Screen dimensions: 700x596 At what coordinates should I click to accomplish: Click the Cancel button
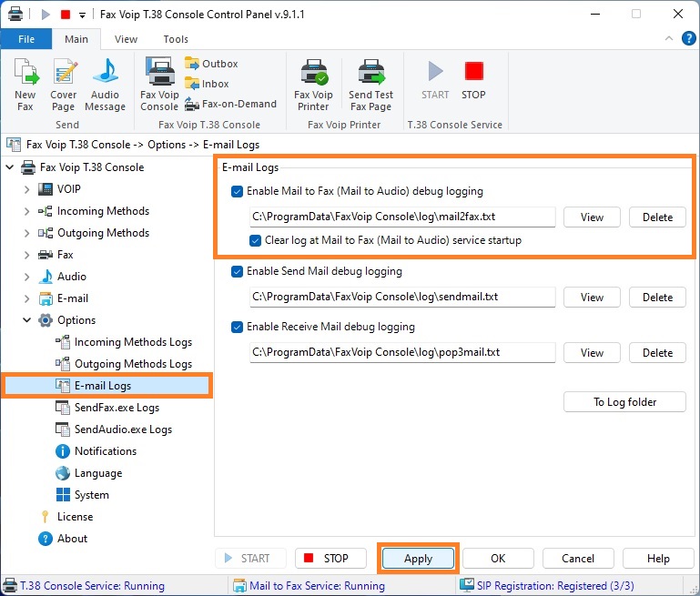[578, 559]
